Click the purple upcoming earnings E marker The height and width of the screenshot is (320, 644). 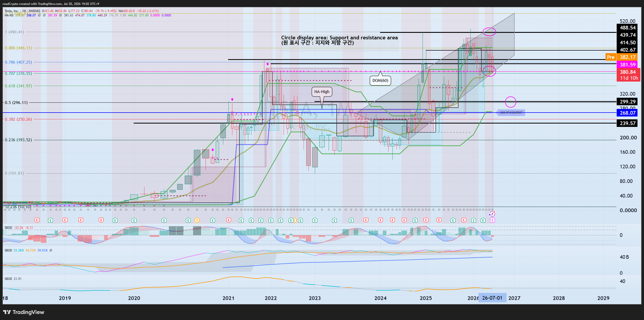[492, 220]
